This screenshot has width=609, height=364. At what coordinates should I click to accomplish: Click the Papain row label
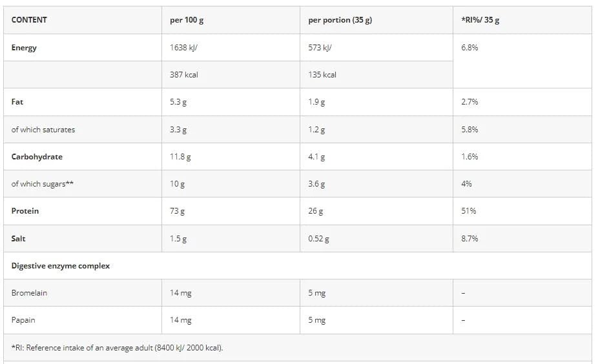pos(23,320)
